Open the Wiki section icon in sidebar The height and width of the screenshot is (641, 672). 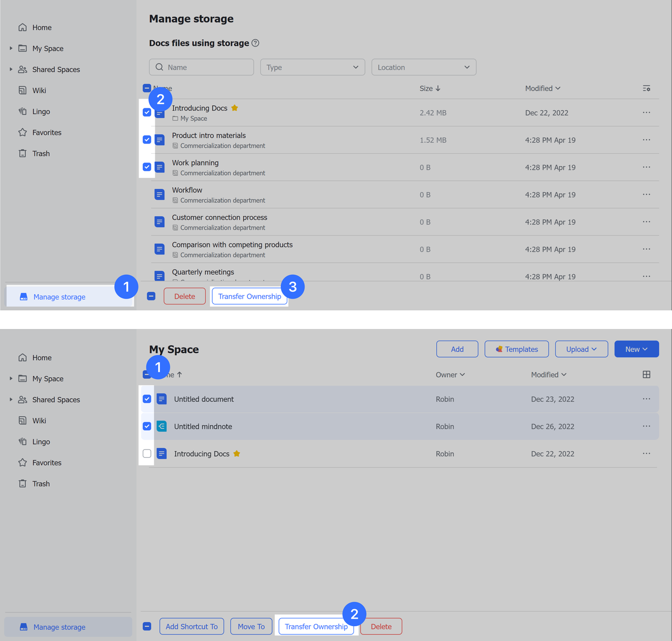click(x=22, y=90)
